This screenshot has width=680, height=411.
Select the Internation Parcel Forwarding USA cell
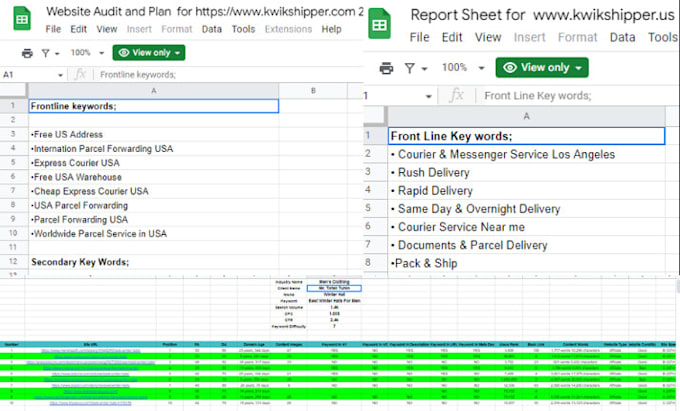pyautogui.click(x=154, y=149)
